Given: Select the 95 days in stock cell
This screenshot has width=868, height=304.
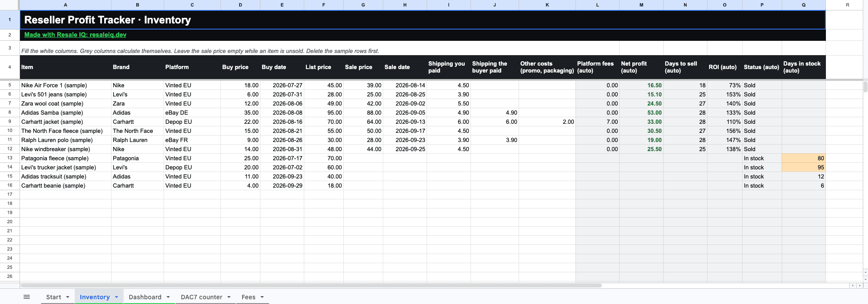Looking at the screenshot, I should point(804,168).
